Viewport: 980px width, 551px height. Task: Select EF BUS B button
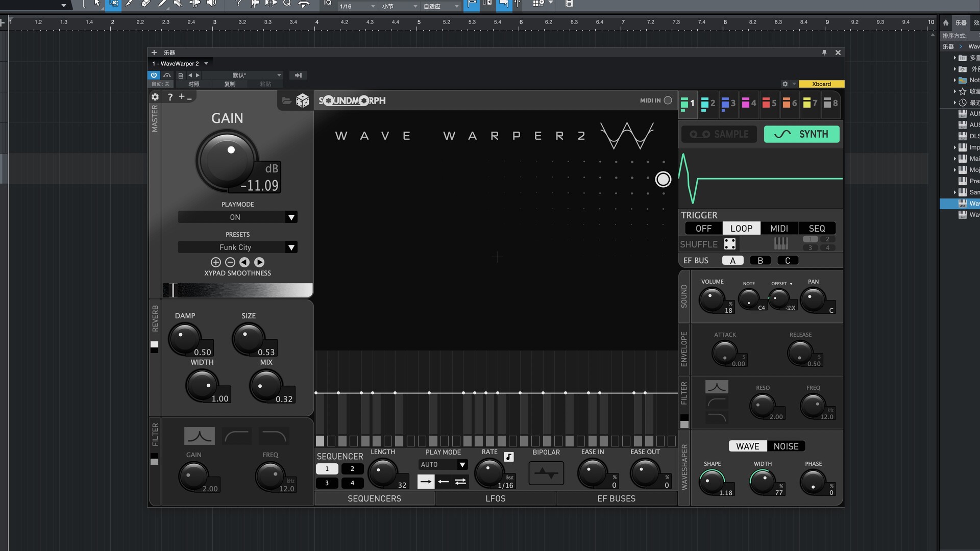tap(760, 261)
